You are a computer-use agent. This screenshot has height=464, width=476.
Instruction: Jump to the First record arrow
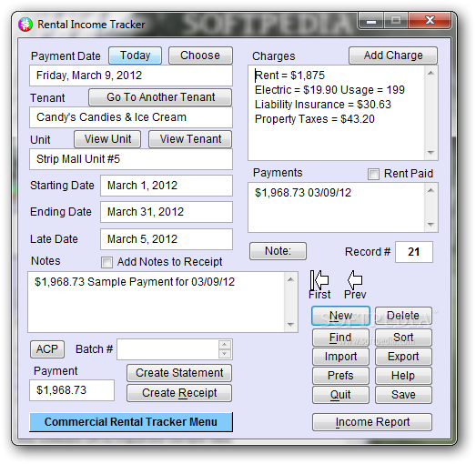319,280
